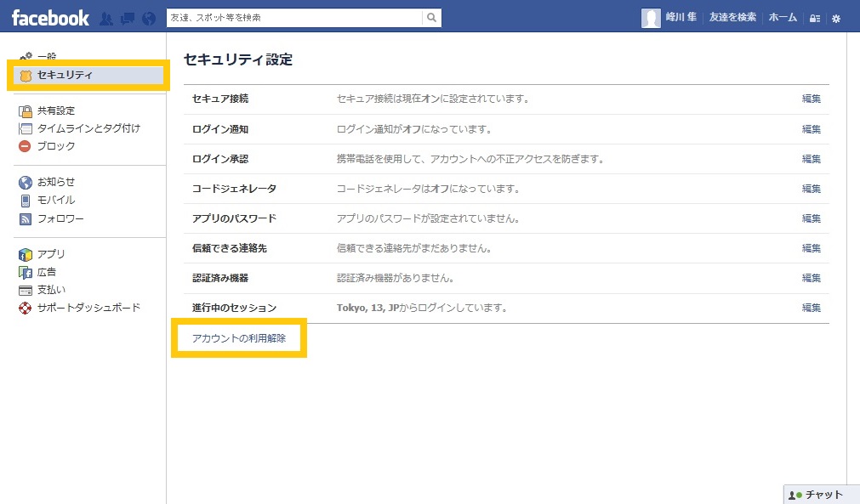Open タイムラインとタグ付け settings
This screenshot has width=860, height=504.
coord(88,128)
